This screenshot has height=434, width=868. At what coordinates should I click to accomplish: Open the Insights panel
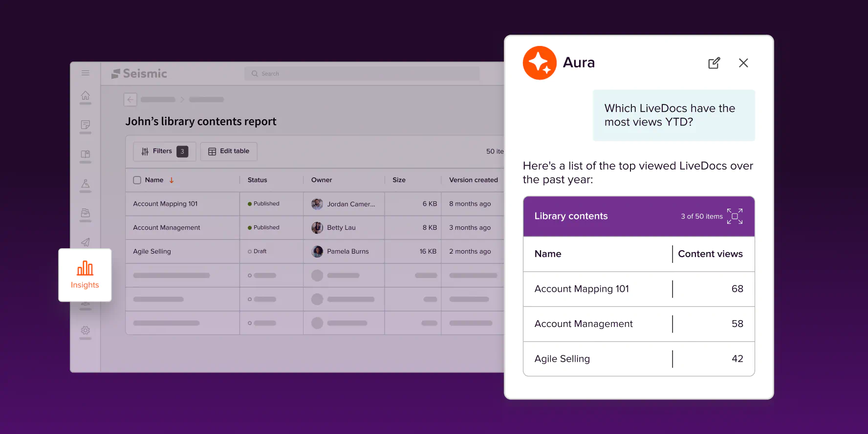click(85, 275)
